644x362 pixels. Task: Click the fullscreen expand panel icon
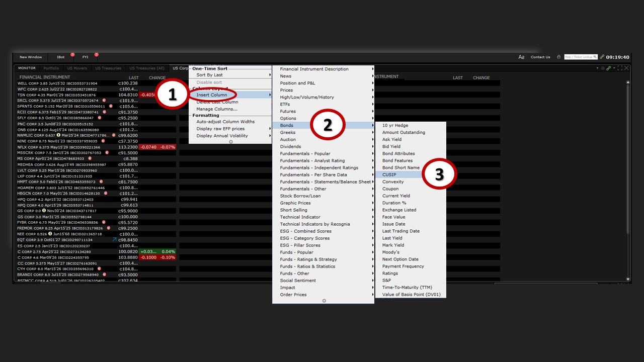620,68
